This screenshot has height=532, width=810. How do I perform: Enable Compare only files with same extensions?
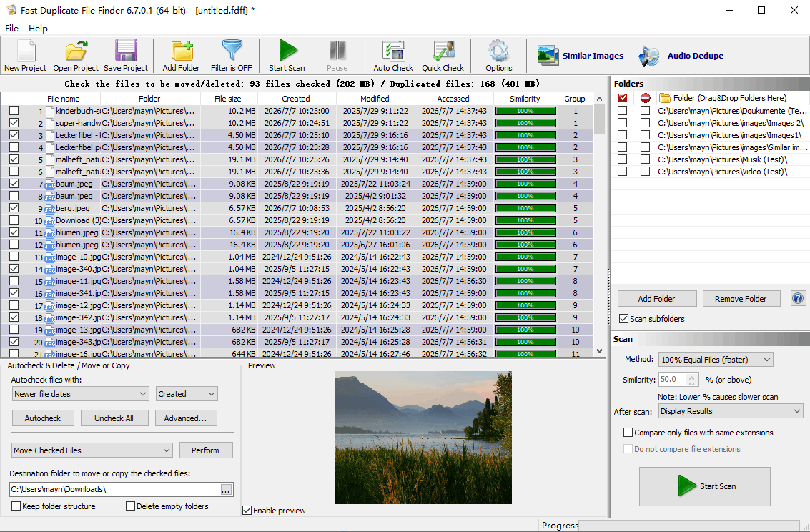click(628, 433)
